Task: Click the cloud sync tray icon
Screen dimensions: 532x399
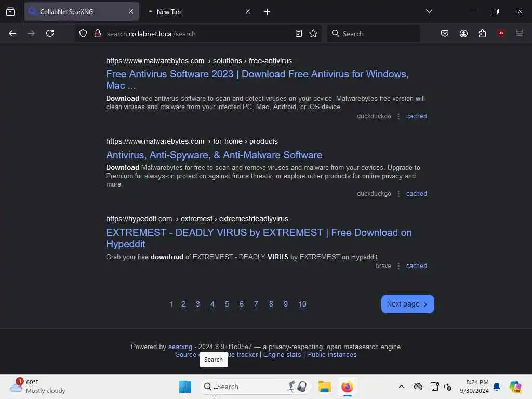Action: (418, 387)
